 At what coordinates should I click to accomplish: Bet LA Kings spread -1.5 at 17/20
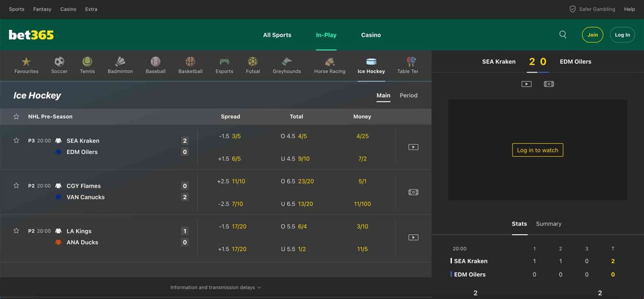(x=232, y=227)
